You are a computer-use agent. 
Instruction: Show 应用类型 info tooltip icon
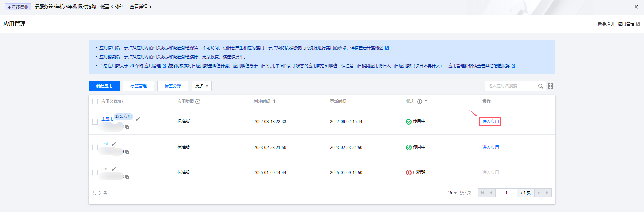pos(198,102)
